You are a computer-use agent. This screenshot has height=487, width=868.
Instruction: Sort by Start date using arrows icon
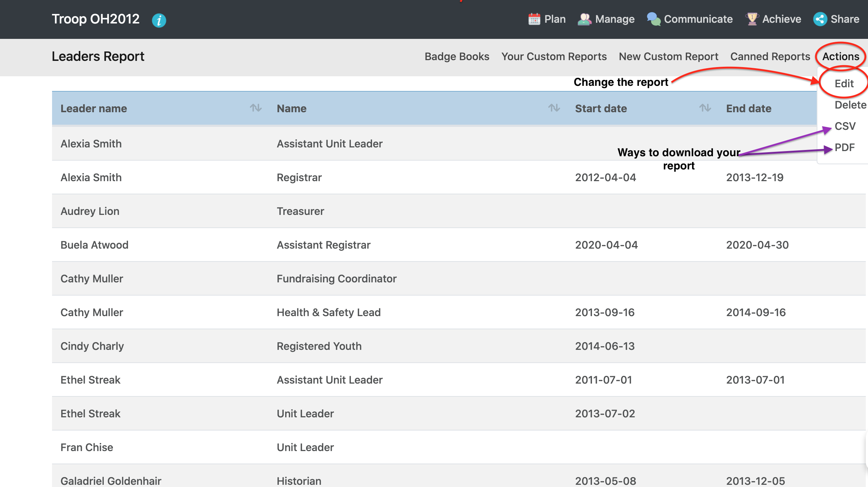(705, 108)
